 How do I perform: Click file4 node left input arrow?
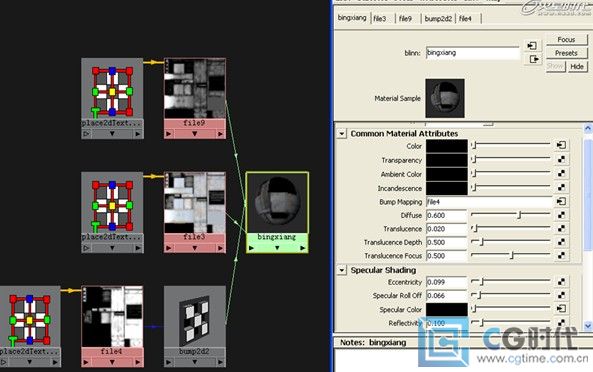click(x=86, y=362)
